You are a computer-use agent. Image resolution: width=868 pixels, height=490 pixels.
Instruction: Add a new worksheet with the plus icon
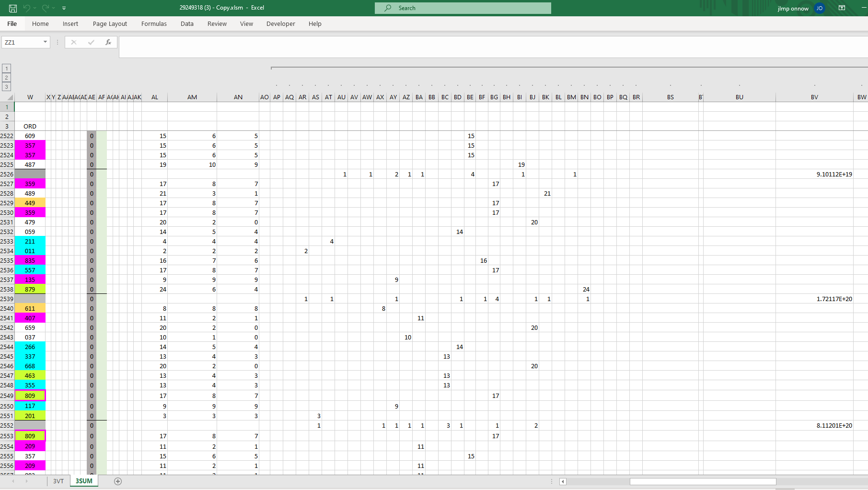[117, 481]
